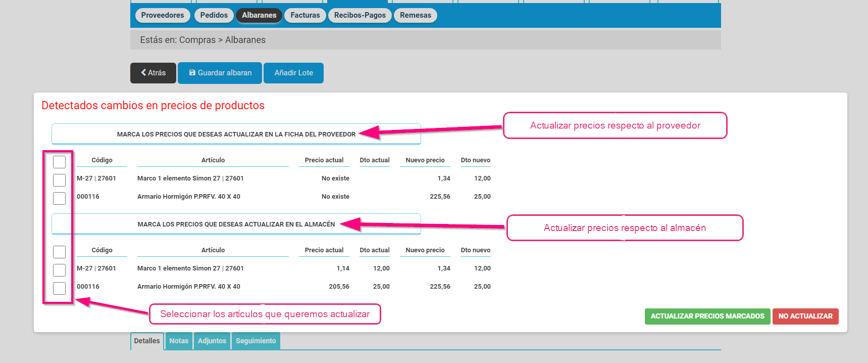Open the Detalles tab
This screenshot has height=363, width=868.
click(147, 341)
